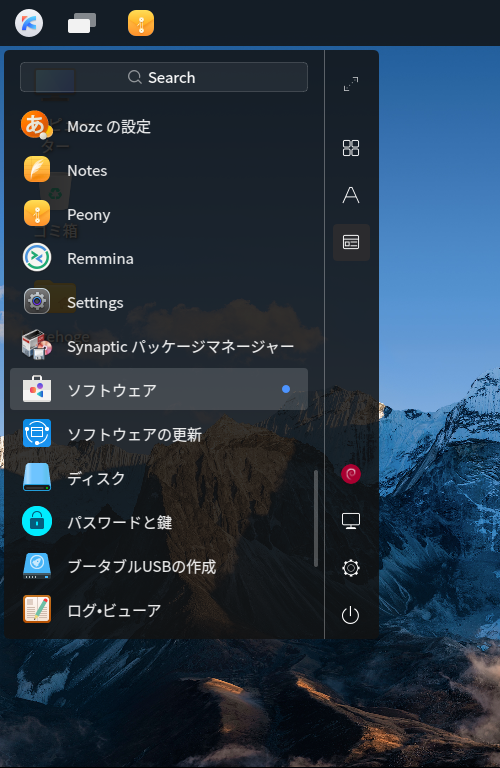Select the Notes text label

(87, 171)
